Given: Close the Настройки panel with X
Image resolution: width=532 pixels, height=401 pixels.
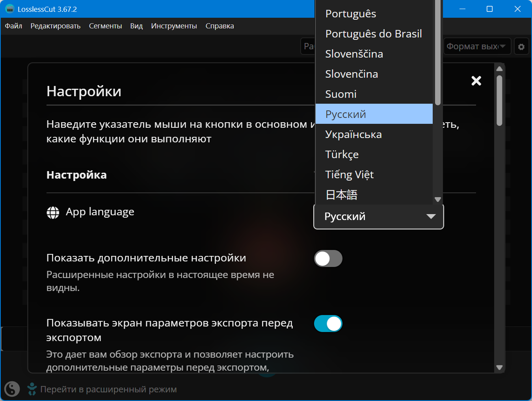Looking at the screenshot, I should 476,81.
